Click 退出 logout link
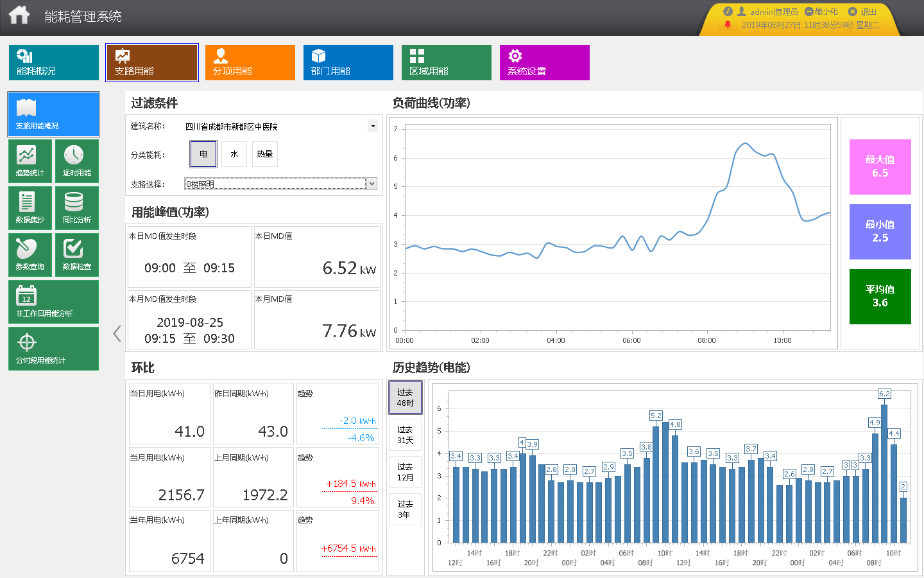This screenshot has height=578, width=924. [862, 12]
